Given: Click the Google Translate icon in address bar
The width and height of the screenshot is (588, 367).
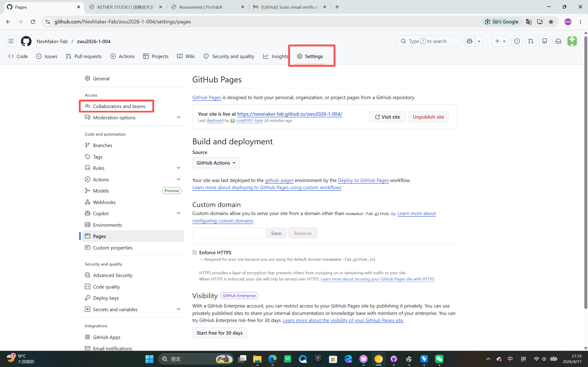Looking at the screenshot, I should [x=529, y=22].
